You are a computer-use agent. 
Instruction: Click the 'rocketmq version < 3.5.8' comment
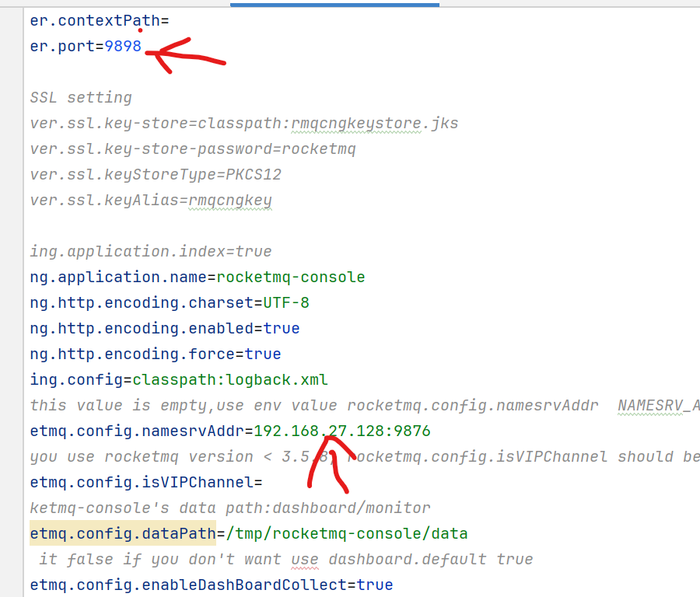365,457
